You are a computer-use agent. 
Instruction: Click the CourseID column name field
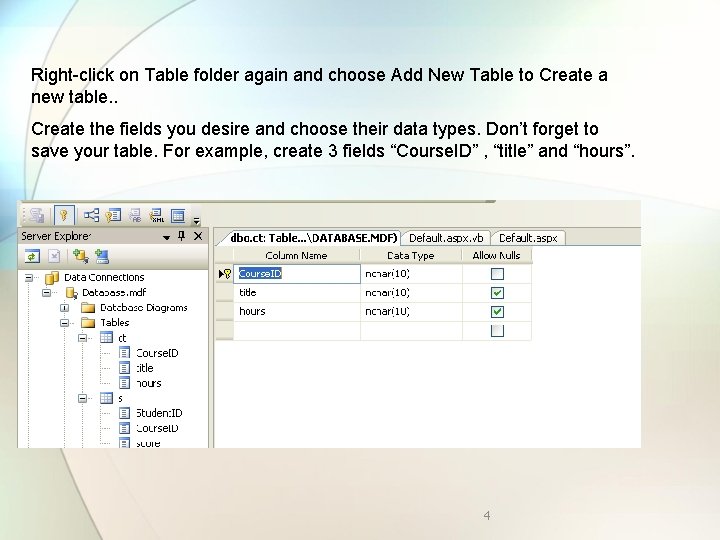pos(297,274)
